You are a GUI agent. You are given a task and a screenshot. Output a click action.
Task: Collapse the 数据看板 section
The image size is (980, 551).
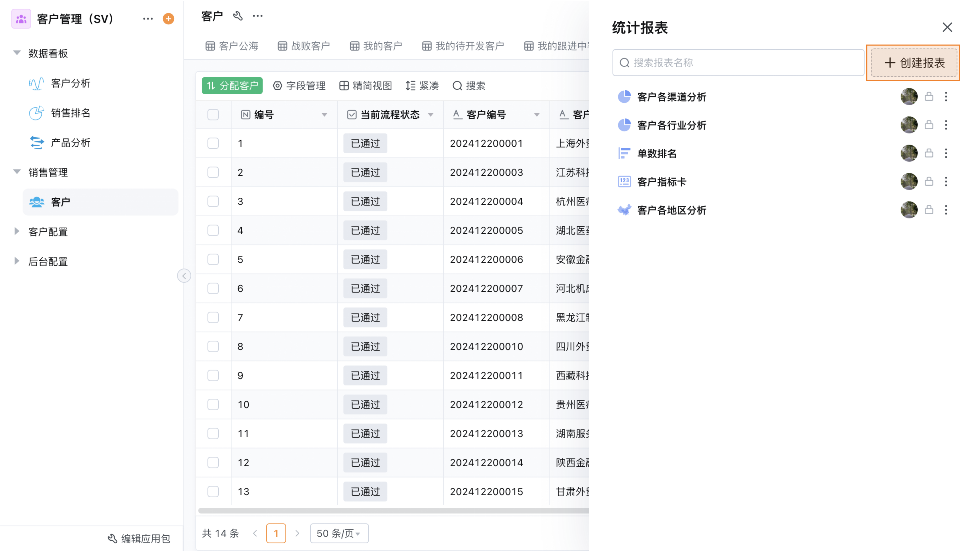tap(17, 53)
